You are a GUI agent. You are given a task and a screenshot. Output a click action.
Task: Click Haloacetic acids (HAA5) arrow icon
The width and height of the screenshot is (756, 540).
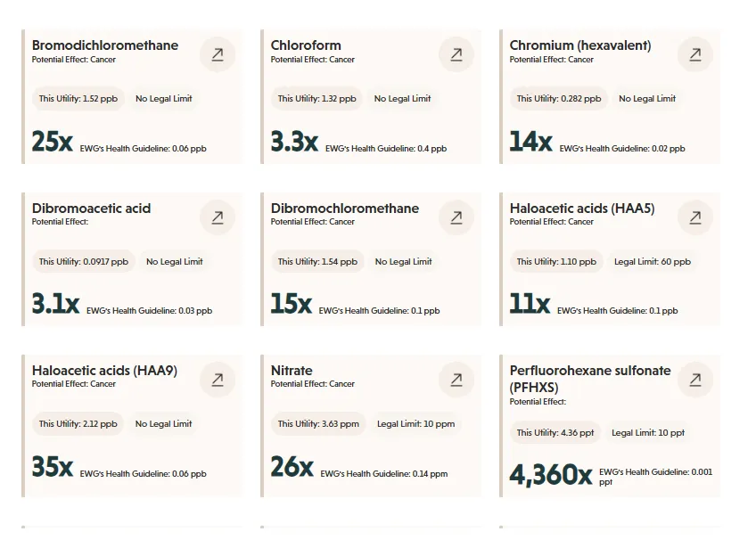(x=695, y=217)
